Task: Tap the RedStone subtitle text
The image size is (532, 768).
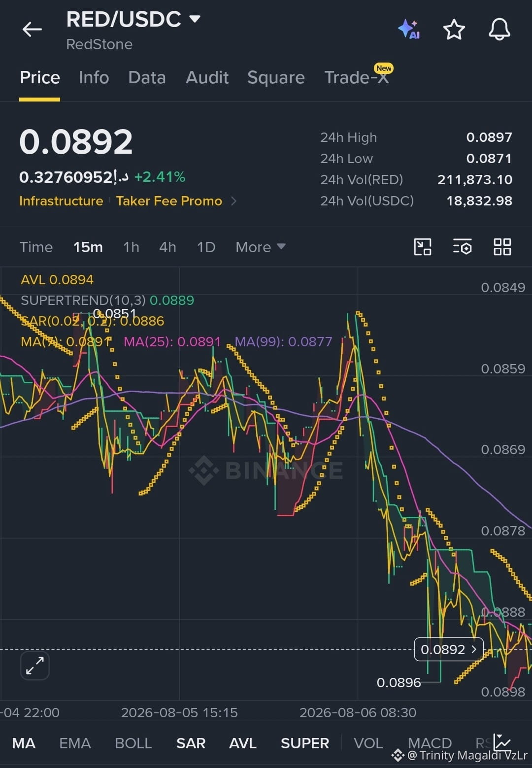Action: coord(100,44)
